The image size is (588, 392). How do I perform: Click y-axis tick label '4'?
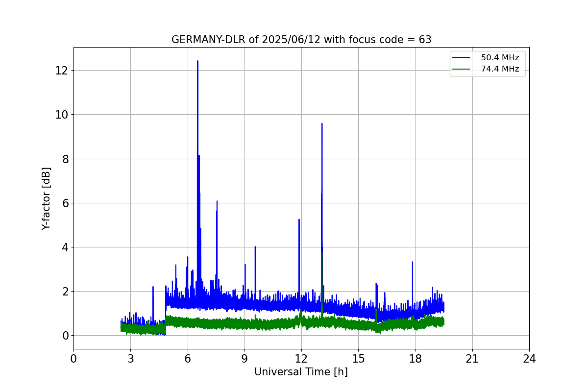tap(66, 247)
